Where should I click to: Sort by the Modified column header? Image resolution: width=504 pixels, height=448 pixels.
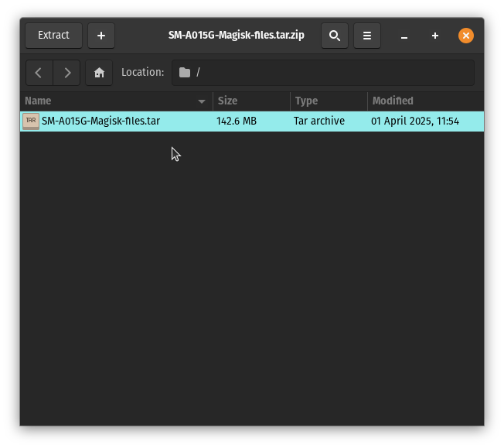tap(426, 101)
